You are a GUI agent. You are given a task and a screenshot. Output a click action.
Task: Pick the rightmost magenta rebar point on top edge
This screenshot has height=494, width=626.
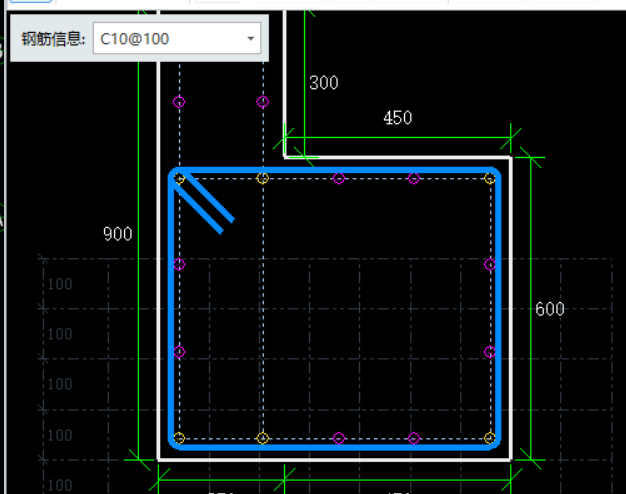[x=414, y=178]
